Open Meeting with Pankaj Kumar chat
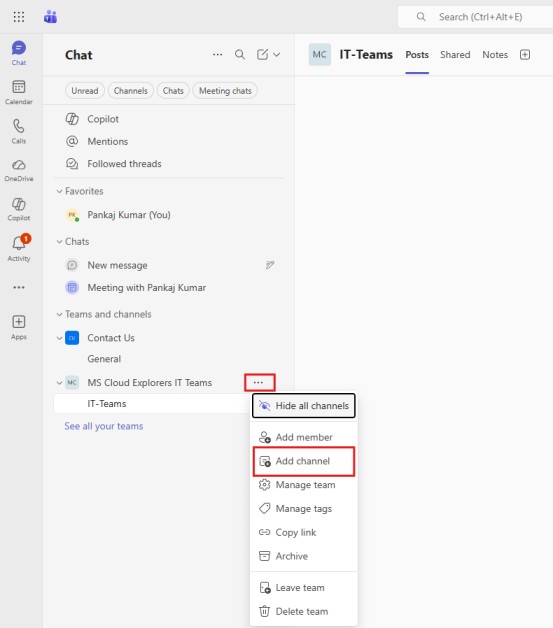This screenshot has width=553, height=628. tap(168, 288)
